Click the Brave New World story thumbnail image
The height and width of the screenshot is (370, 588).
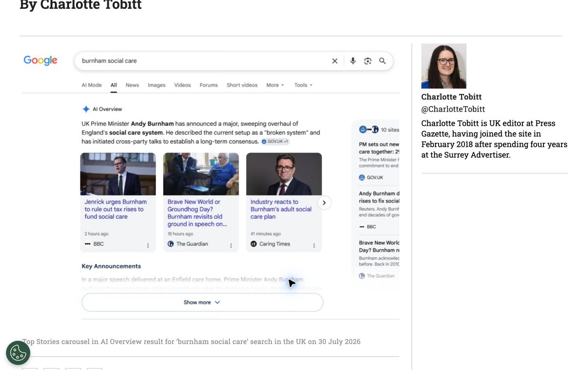pyautogui.click(x=201, y=174)
